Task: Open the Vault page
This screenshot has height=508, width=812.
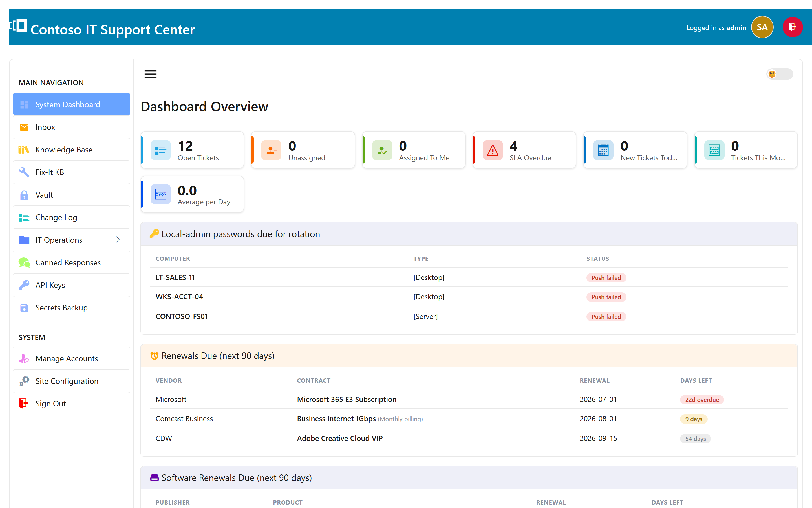Action: (71, 195)
